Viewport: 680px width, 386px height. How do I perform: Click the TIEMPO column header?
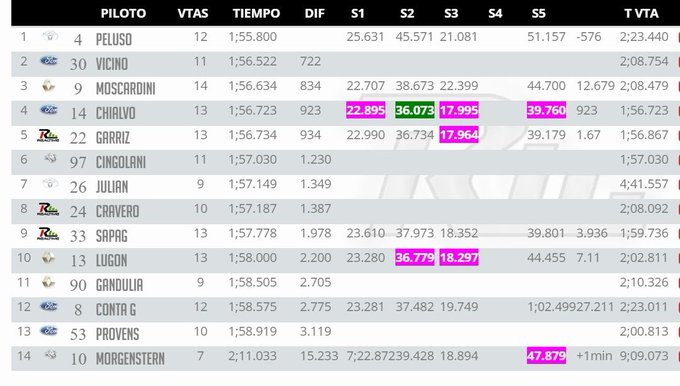tap(256, 13)
